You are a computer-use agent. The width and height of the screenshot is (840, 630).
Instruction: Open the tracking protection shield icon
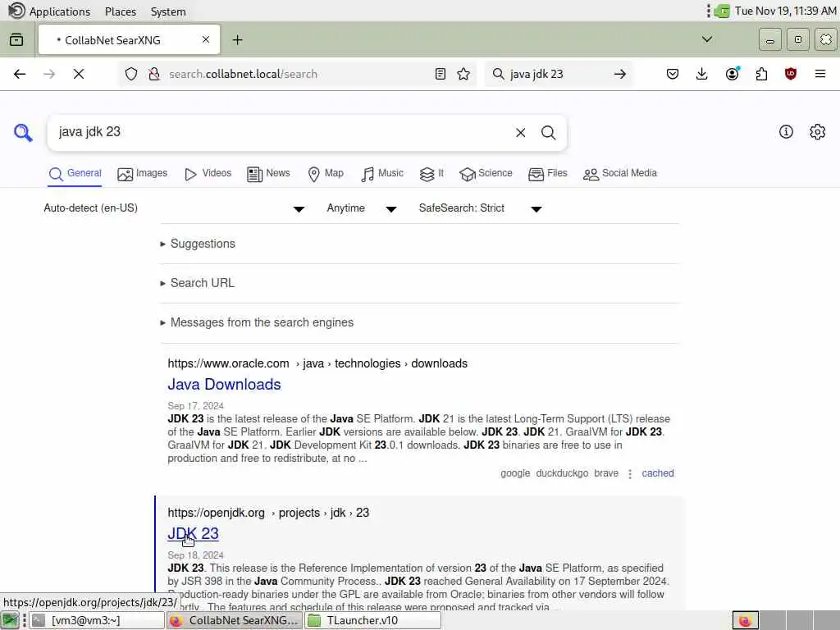pos(131,74)
